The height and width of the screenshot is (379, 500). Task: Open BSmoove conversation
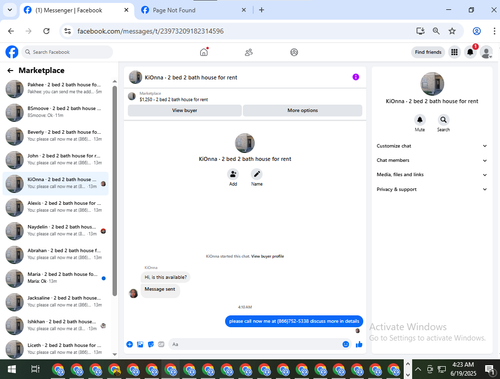(57, 112)
